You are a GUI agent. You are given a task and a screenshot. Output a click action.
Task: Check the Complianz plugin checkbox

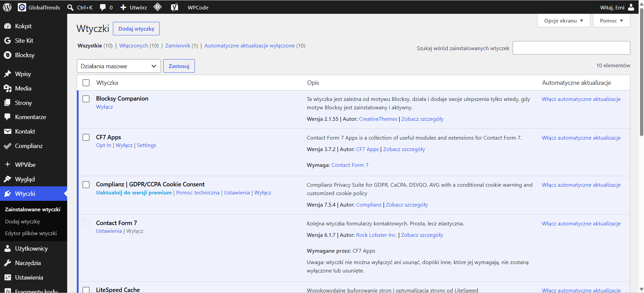(86, 184)
